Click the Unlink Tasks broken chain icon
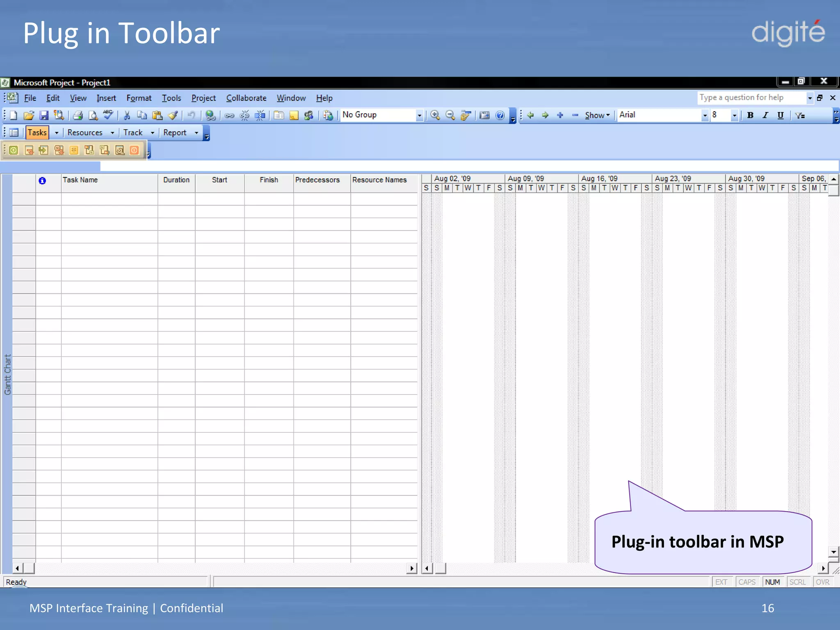Viewport: 840px width, 630px height. [244, 115]
